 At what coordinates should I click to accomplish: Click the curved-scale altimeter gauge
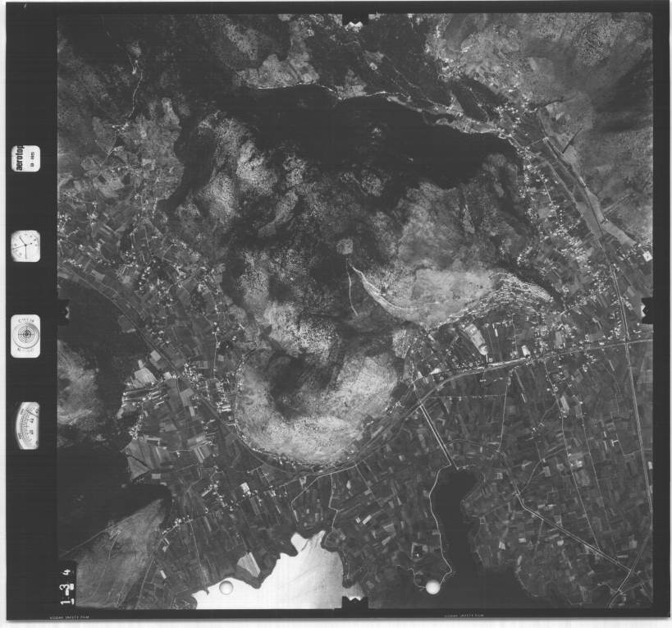pyautogui.click(x=27, y=425)
